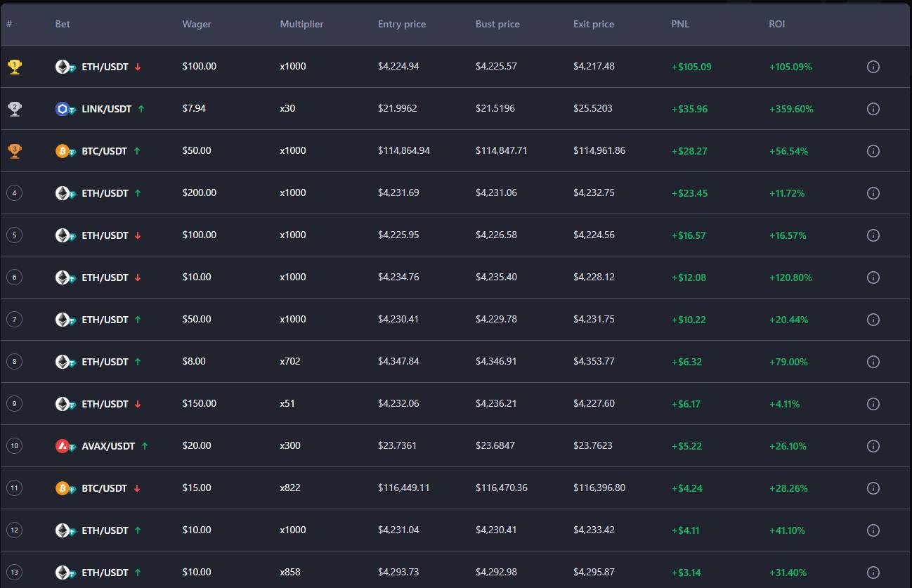Click the $25.5203 exit price
The width and height of the screenshot is (912, 588).
pos(593,108)
